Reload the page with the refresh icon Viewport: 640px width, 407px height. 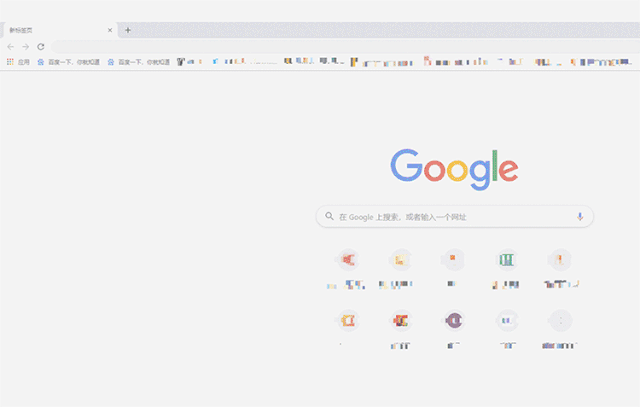tap(41, 47)
